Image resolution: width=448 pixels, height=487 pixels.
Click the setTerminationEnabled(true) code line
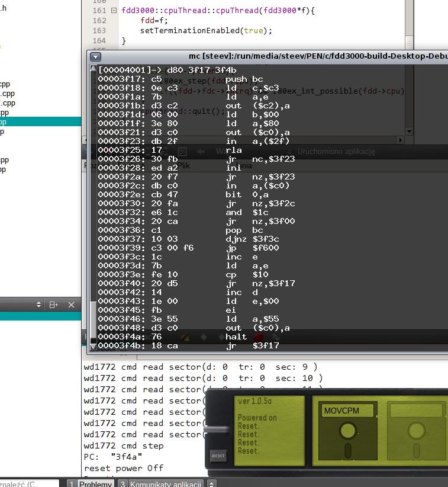tap(206, 30)
